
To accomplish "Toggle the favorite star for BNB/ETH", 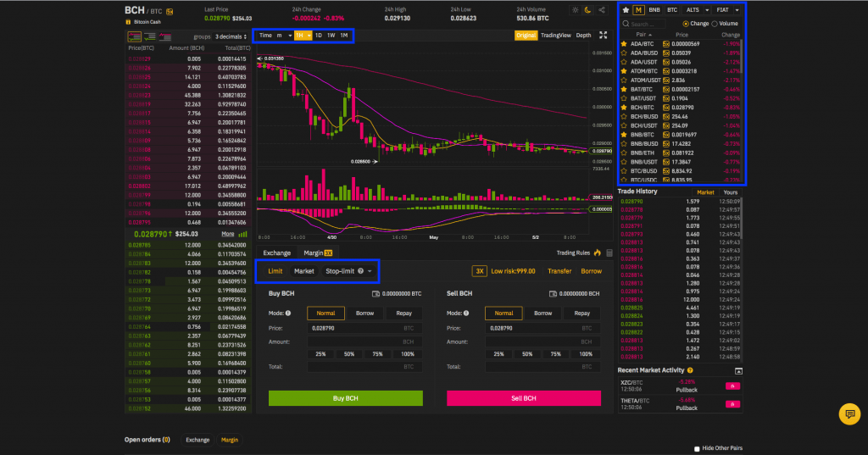I will (624, 153).
